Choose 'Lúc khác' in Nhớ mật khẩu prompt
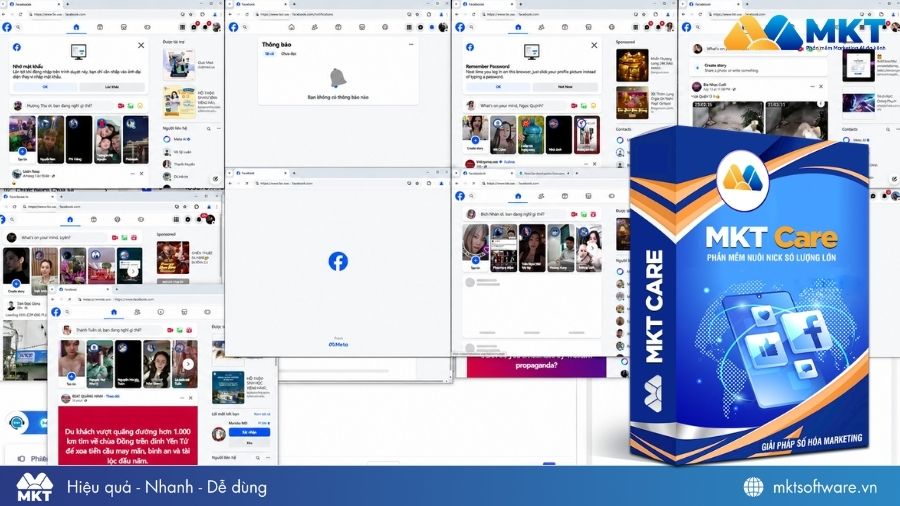 pos(112,87)
